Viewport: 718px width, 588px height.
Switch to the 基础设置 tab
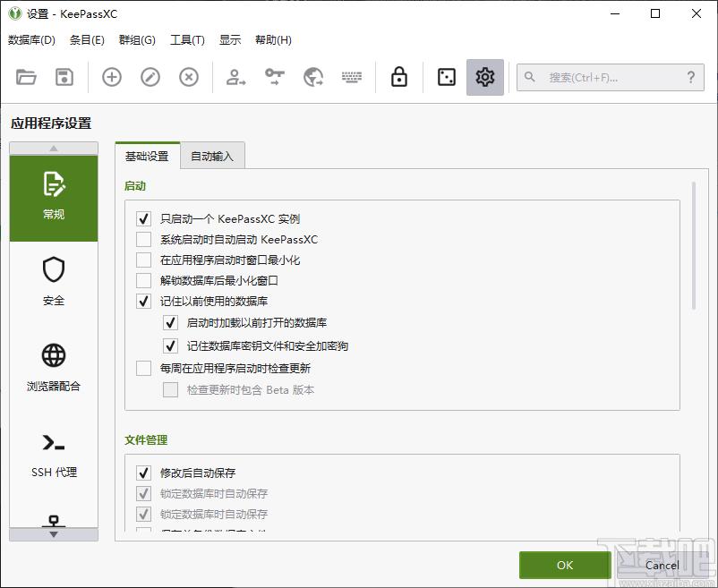[x=147, y=156]
